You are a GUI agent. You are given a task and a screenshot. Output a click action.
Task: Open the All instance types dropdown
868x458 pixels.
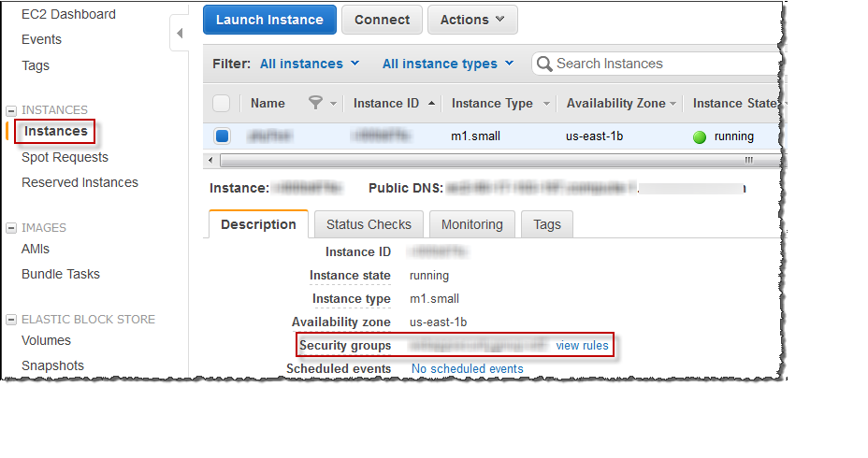(448, 64)
